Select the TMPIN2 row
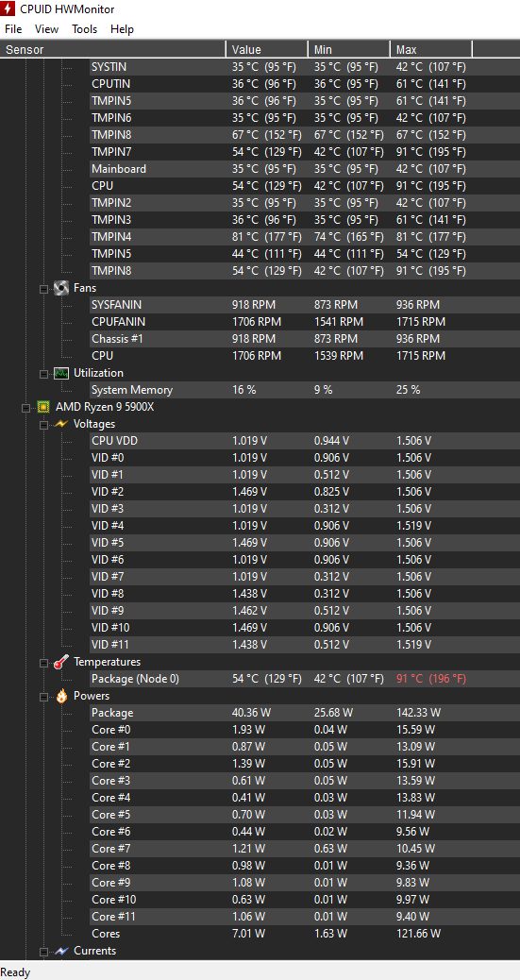Image resolution: width=520 pixels, height=980 pixels. 305,203
